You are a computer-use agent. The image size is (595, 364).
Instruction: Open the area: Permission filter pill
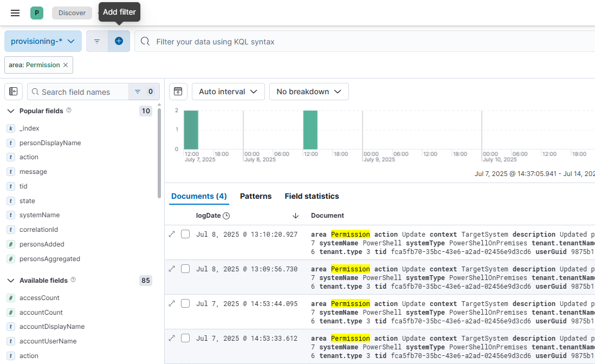(35, 65)
